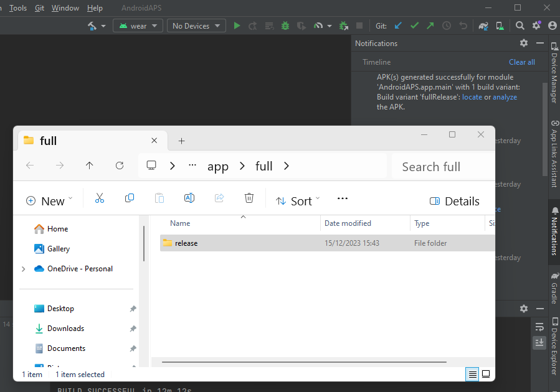Click 'app' in the address breadcrumb
This screenshot has height=392, width=560.
[x=218, y=166]
